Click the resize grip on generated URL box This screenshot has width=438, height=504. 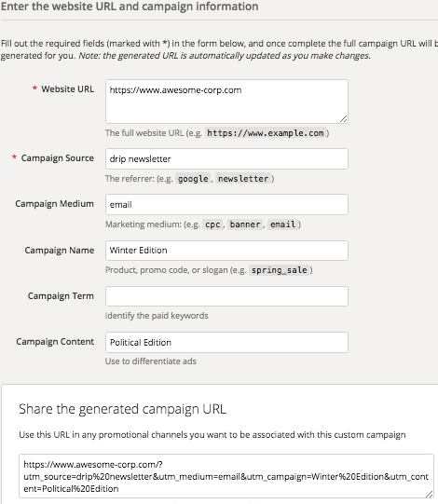tap(430, 494)
